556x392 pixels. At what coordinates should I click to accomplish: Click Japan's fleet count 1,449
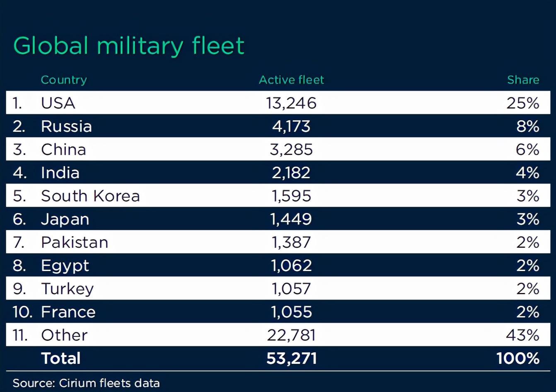click(x=291, y=219)
